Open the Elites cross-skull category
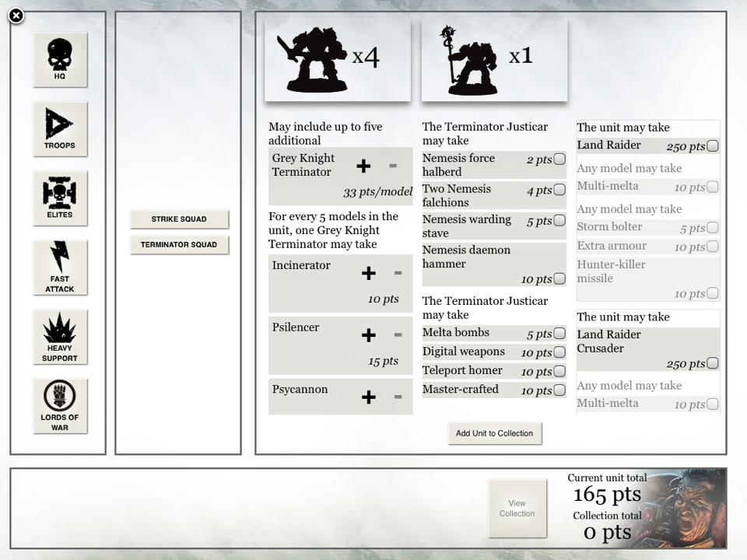Viewport: 747px width, 560px height. (60, 198)
